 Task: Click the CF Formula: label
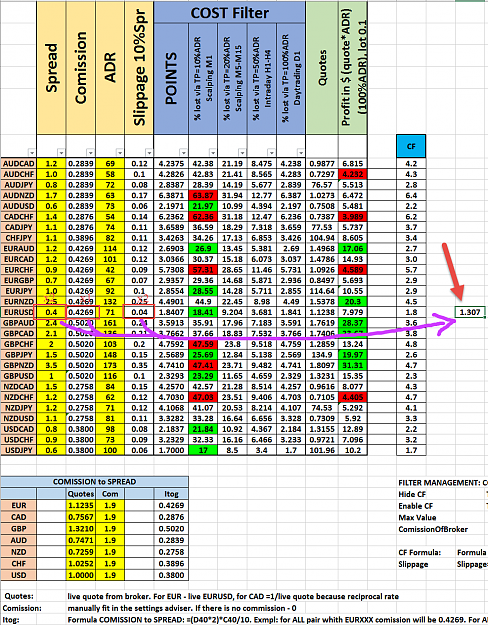[x=419, y=552]
